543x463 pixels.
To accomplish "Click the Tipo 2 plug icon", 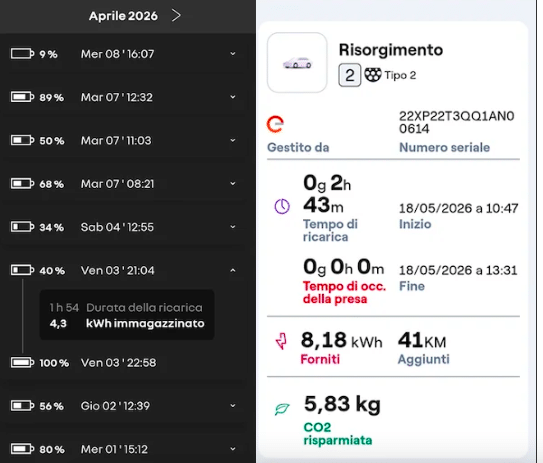I will pyautogui.click(x=373, y=75).
